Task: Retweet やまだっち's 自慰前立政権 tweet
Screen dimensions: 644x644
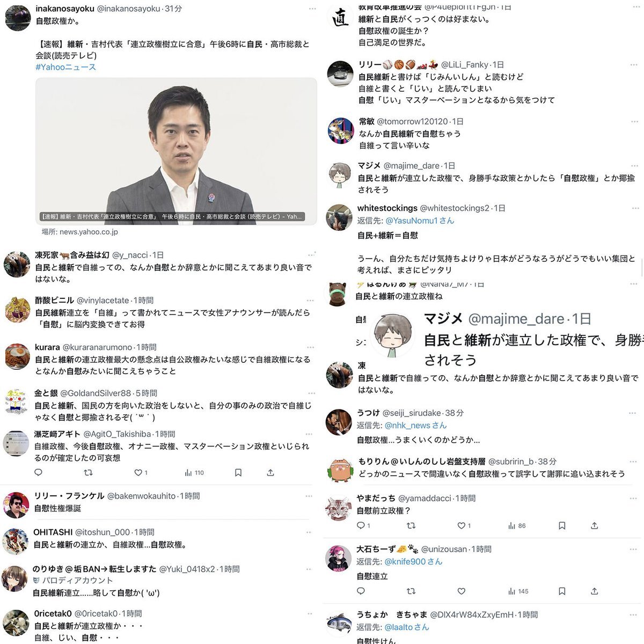Action: coord(411,525)
